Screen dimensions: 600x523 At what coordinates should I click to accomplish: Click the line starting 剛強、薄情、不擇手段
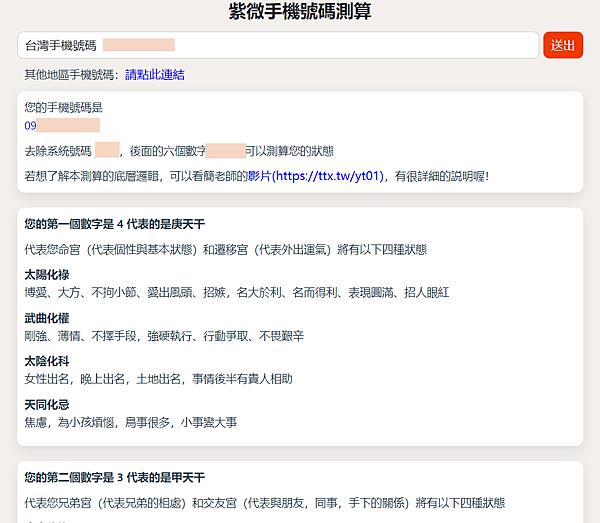(x=164, y=336)
